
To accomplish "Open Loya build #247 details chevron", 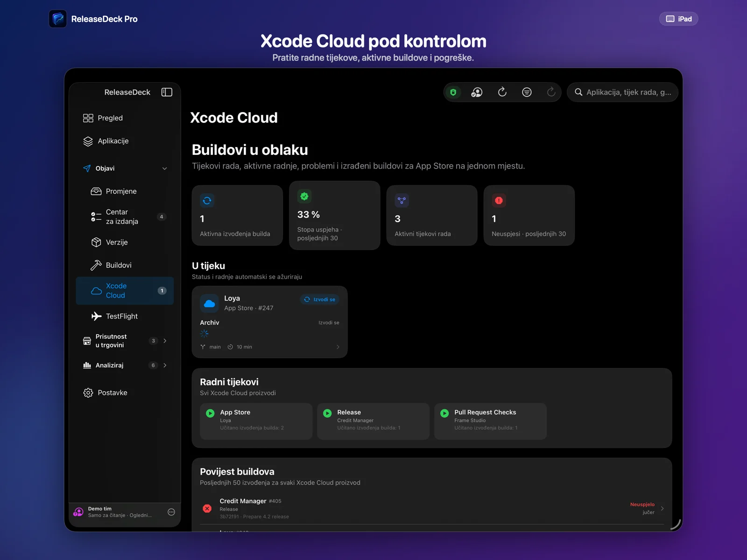I will click(338, 347).
